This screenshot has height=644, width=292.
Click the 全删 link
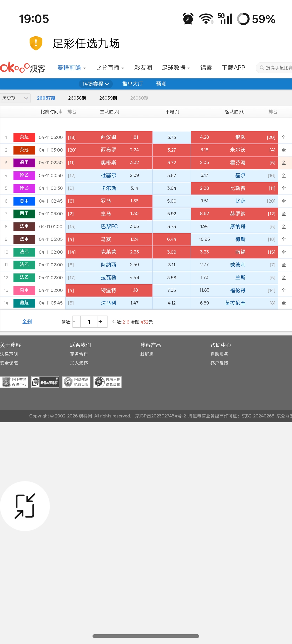coord(27,322)
